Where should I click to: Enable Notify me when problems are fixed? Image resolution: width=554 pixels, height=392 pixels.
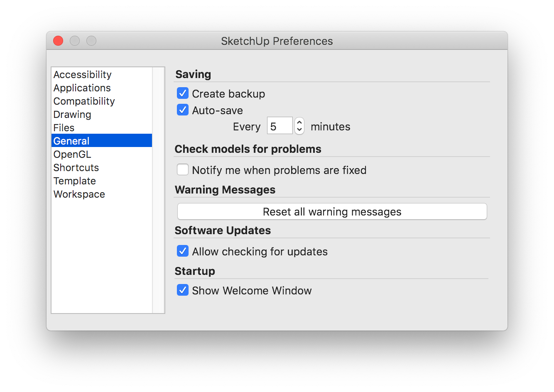(183, 170)
